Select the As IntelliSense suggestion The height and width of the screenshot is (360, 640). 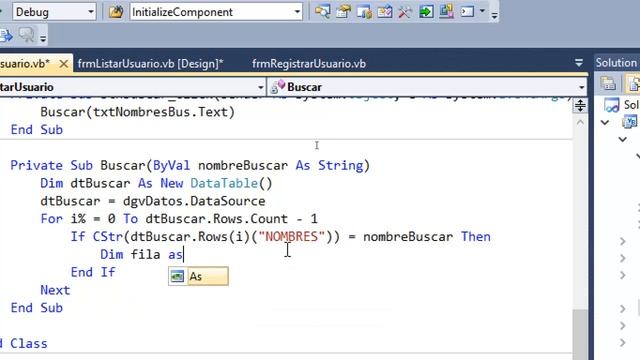pos(198,276)
